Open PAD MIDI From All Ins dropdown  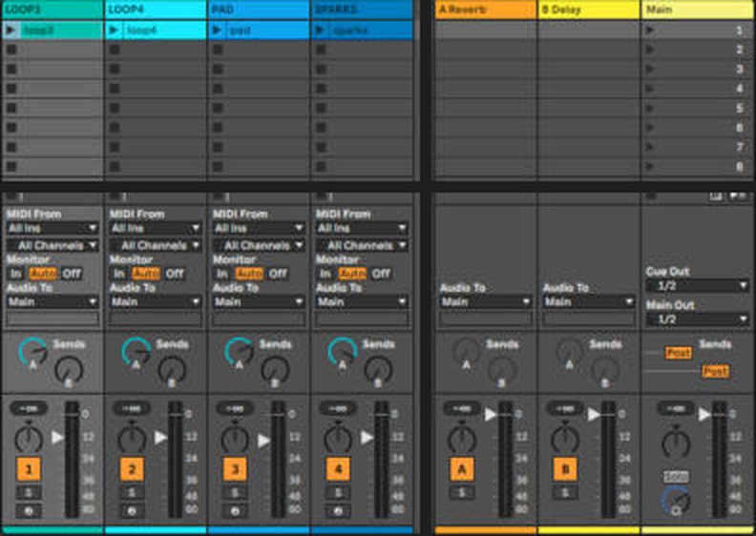259,228
